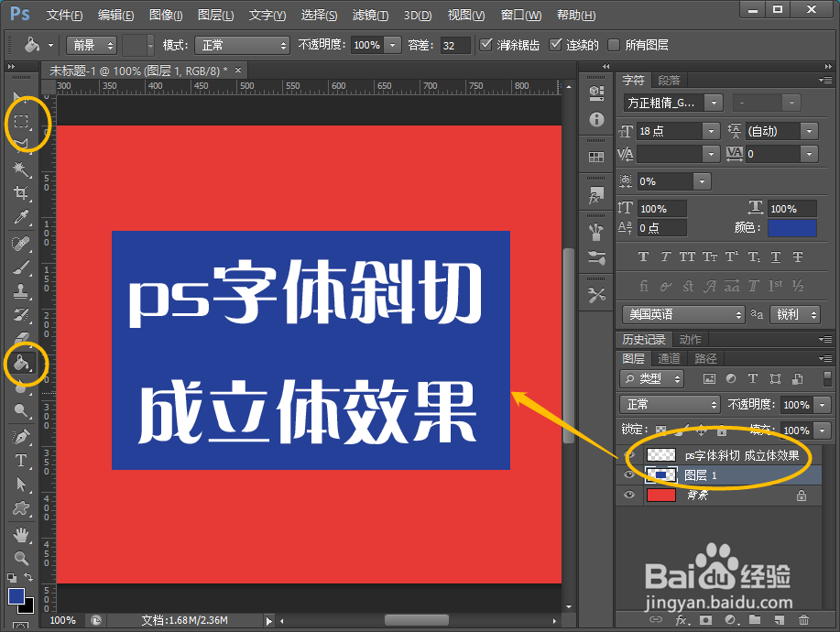The height and width of the screenshot is (632, 840).
Task: Enable faux bold in the Character panel
Action: [644, 257]
